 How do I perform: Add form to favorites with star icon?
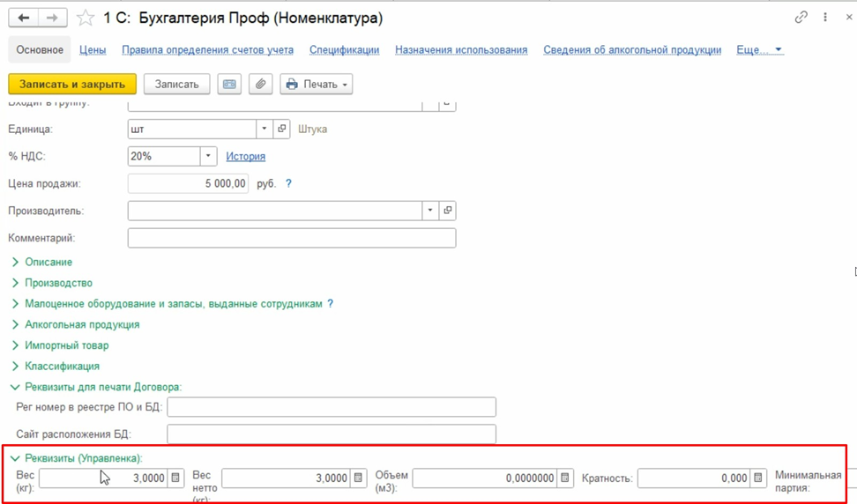(x=86, y=18)
